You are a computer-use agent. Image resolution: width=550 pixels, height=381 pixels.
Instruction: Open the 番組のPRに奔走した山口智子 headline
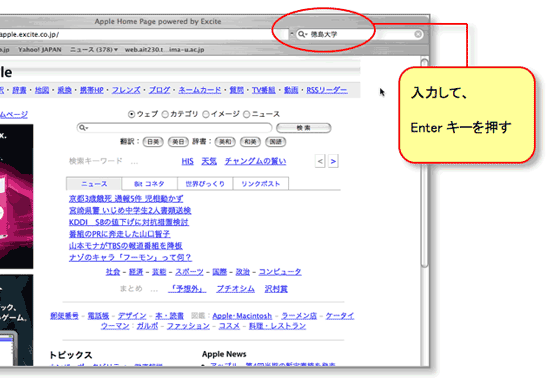(120, 234)
